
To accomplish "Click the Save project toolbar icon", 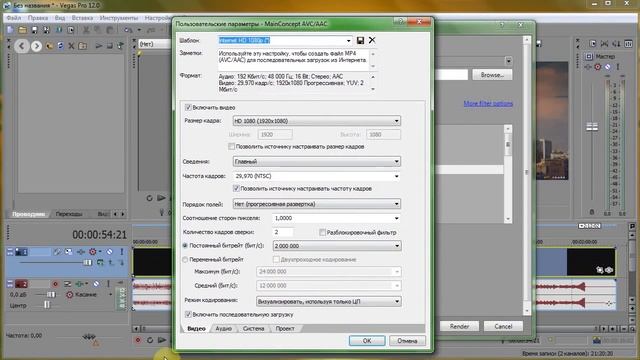I will pos(35,30).
